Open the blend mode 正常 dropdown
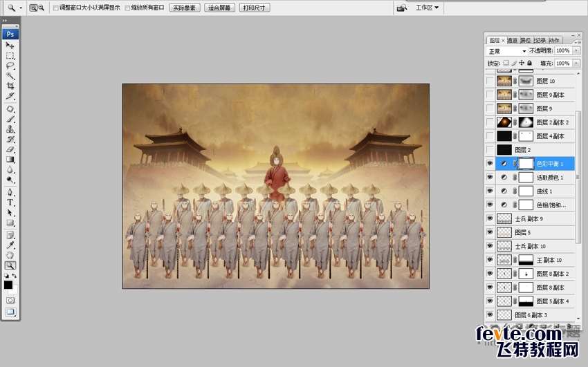This screenshot has height=367, width=588. (507, 51)
